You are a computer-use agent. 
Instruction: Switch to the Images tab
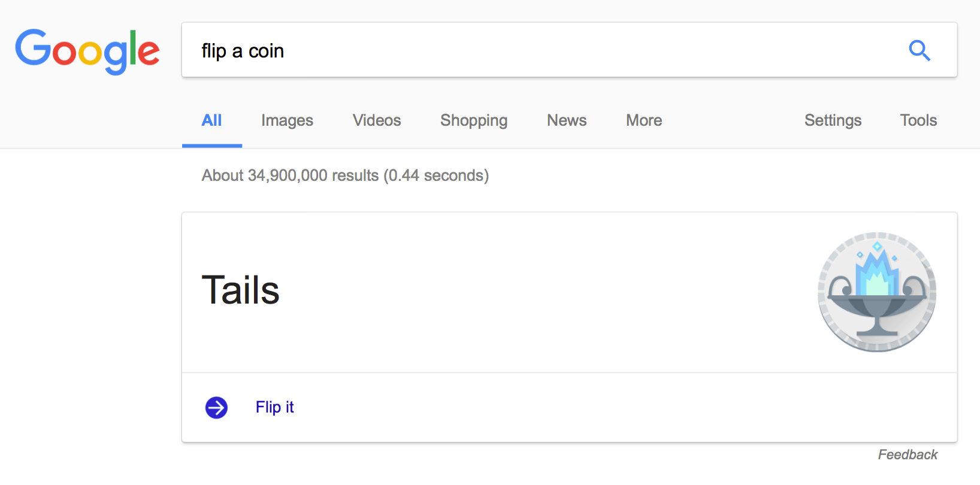(287, 120)
